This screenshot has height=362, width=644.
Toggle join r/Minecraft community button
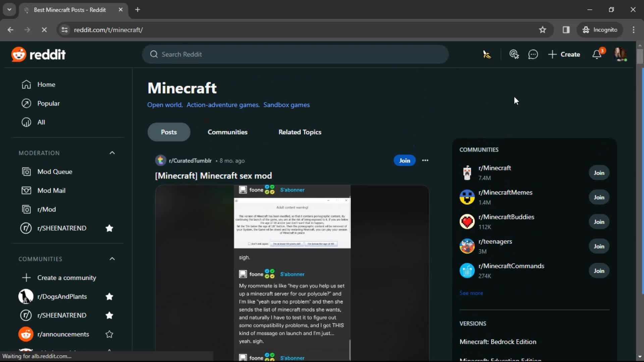pyautogui.click(x=598, y=172)
